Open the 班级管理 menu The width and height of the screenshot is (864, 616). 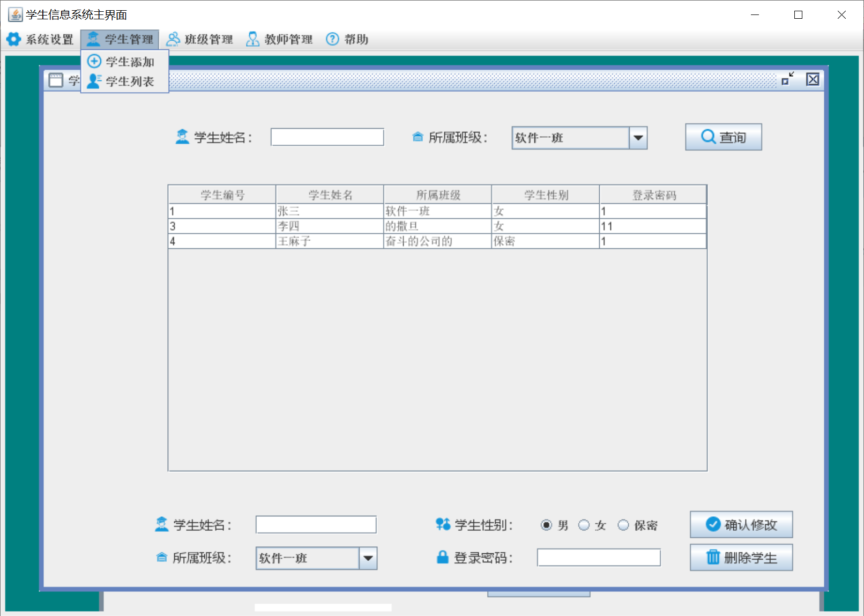199,39
